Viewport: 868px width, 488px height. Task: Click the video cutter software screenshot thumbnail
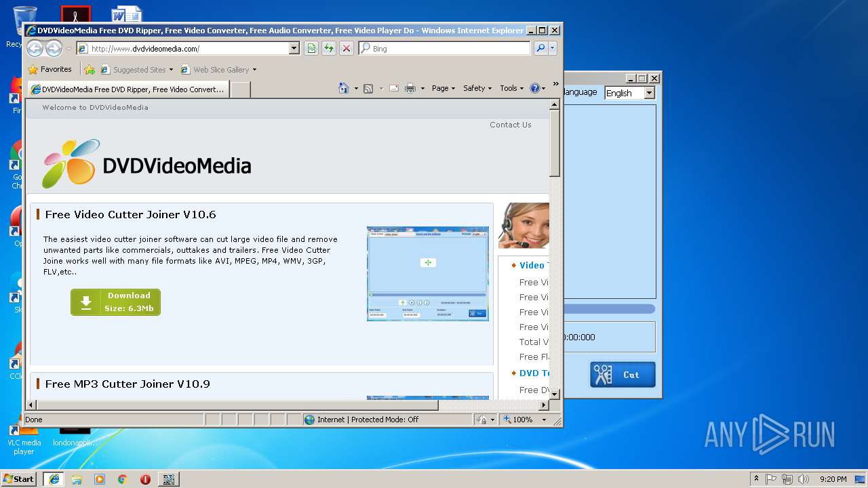[427, 274]
